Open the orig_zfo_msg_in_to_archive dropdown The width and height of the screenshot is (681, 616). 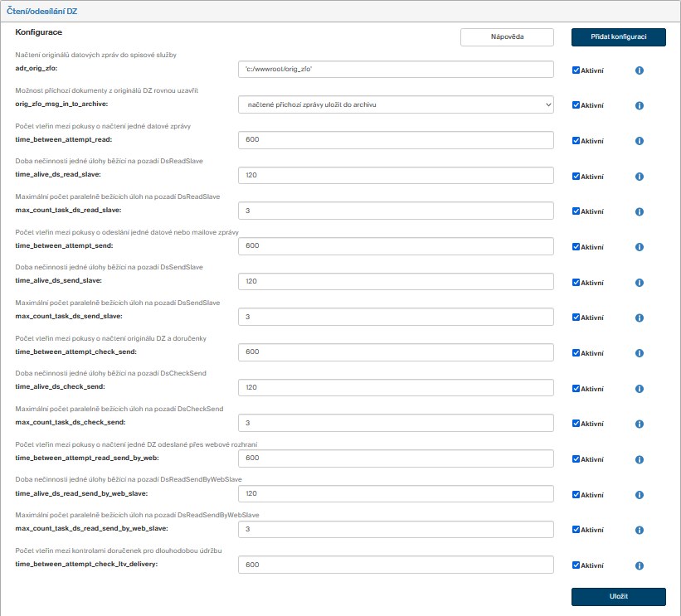(x=395, y=104)
